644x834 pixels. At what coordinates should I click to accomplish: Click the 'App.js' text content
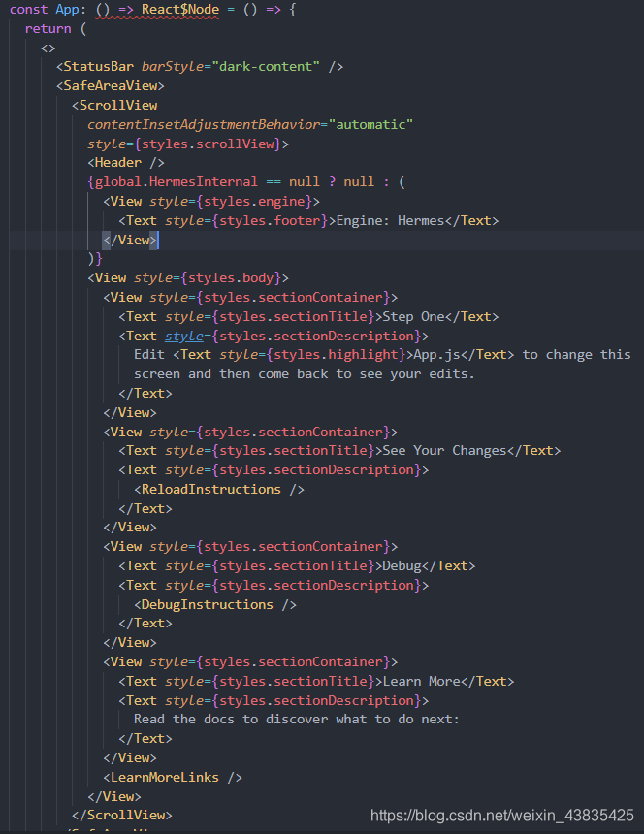436,355
